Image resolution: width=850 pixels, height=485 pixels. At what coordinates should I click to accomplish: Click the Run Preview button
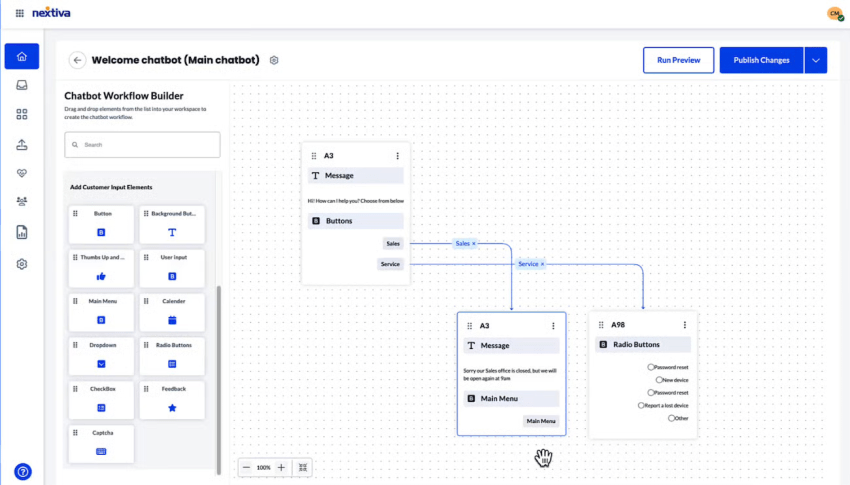678,60
